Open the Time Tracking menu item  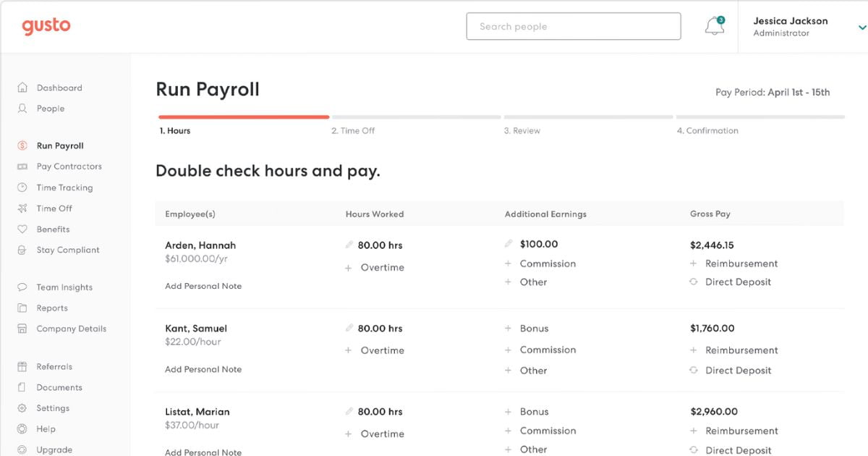(64, 187)
